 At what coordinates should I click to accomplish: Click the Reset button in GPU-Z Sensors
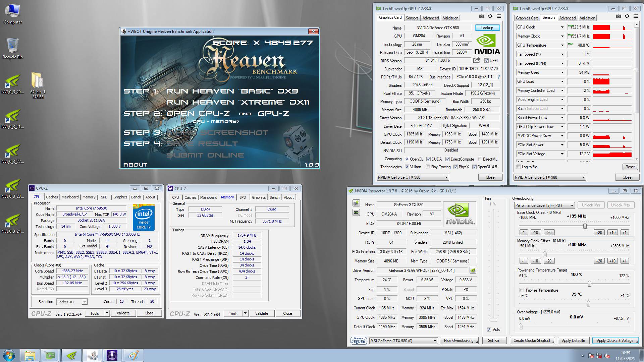(x=630, y=167)
